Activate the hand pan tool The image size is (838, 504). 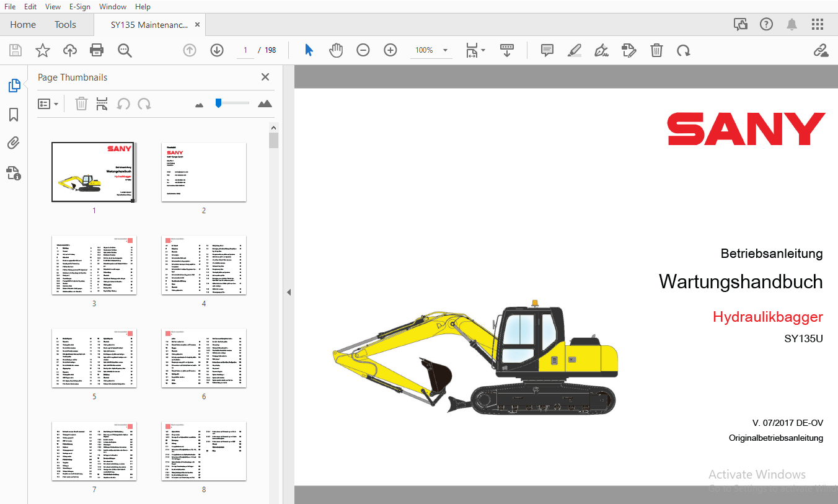(336, 50)
